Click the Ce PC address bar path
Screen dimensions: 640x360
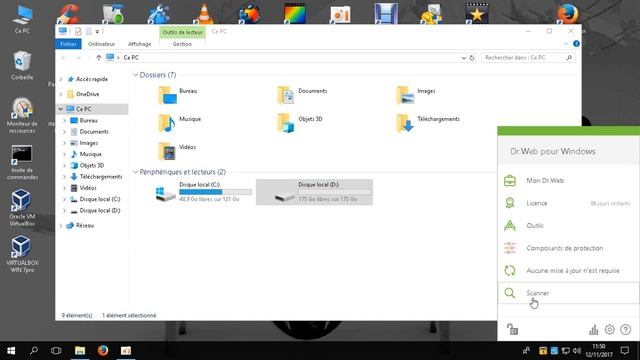coord(131,58)
